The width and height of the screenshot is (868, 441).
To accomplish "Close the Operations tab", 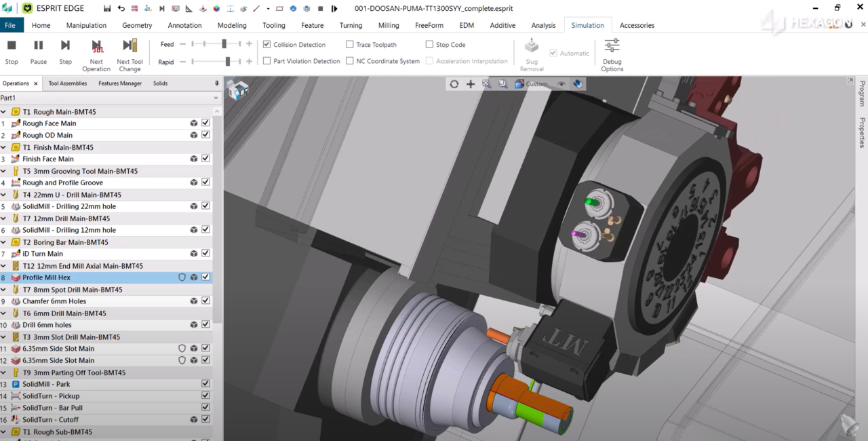I will coord(35,83).
